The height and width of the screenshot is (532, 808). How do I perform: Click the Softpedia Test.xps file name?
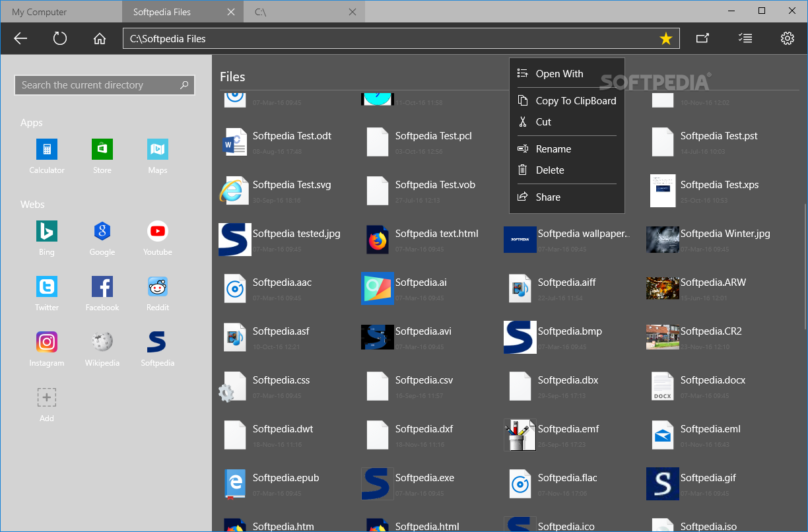click(720, 185)
